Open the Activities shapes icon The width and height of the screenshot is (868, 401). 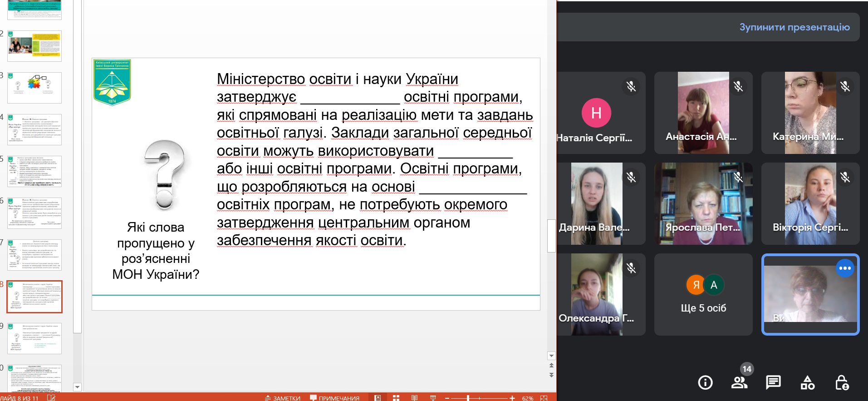click(808, 382)
